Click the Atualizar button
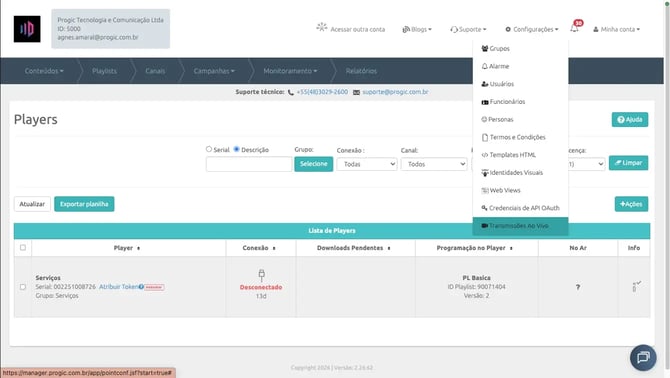This screenshot has width=670, height=378. (32, 204)
